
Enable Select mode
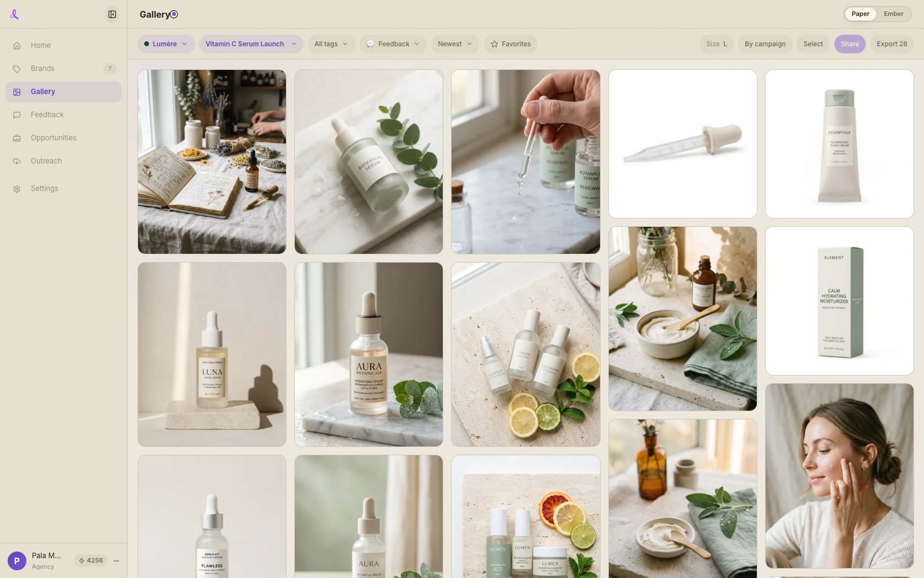(813, 44)
